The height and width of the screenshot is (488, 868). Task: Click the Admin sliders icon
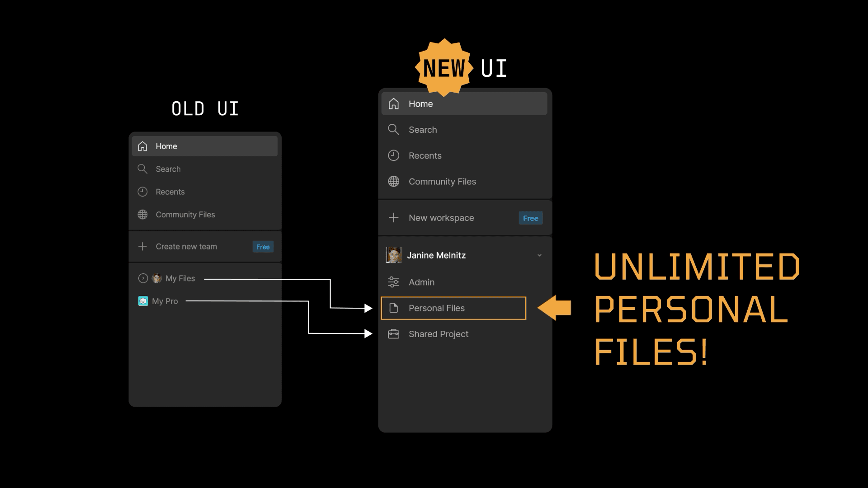[393, 282]
